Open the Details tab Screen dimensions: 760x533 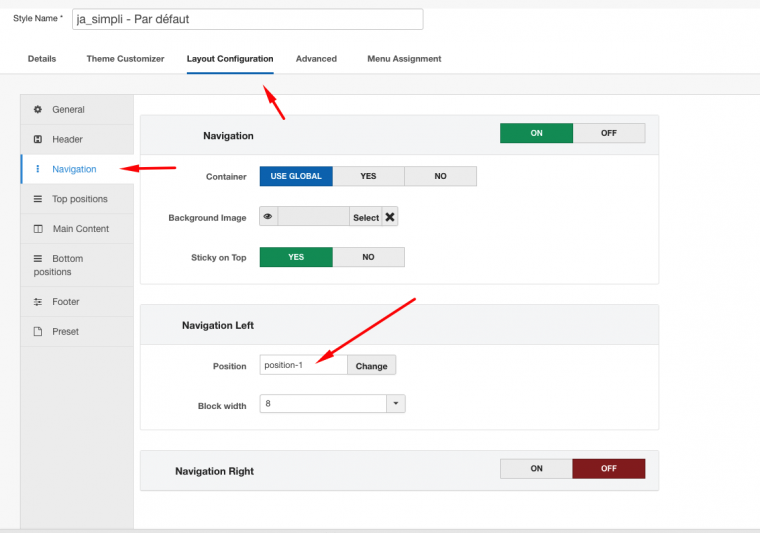42,59
